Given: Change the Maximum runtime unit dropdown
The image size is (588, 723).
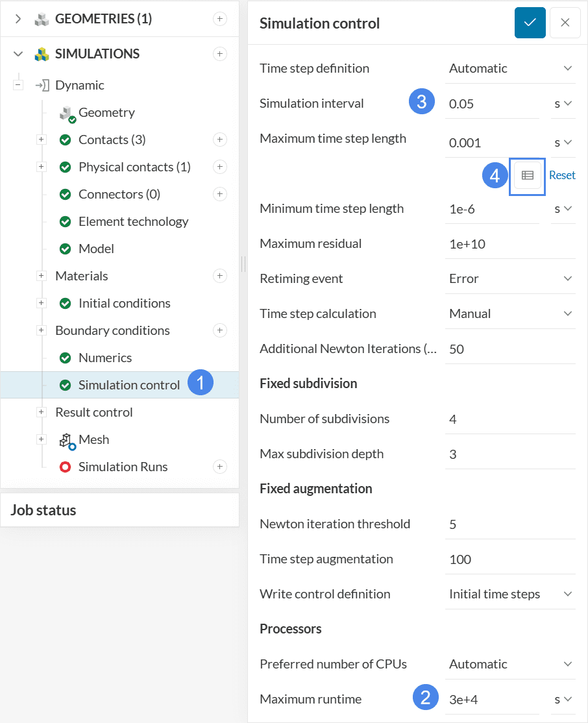Looking at the screenshot, I should click(563, 699).
